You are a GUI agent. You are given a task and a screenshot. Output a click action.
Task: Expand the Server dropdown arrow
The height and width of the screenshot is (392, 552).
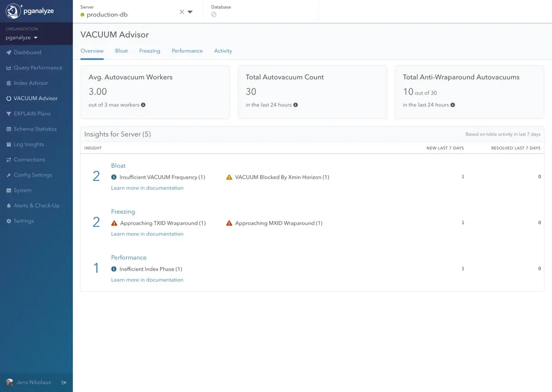[x=190, y=12]
